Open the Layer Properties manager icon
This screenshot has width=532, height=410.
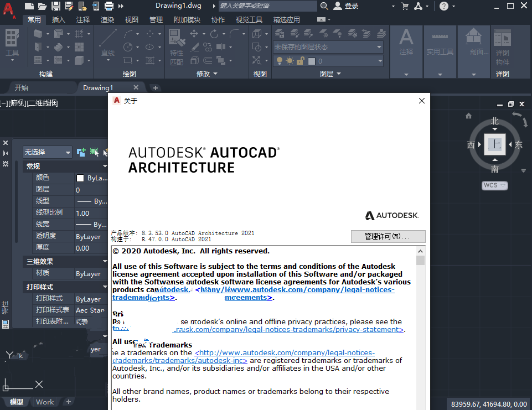(x=280, y=33)
